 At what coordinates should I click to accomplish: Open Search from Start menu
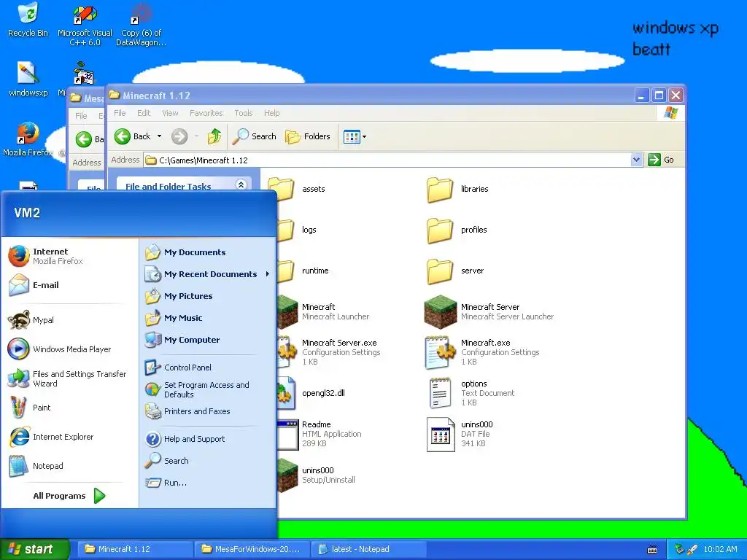click(x=208, y=461)
